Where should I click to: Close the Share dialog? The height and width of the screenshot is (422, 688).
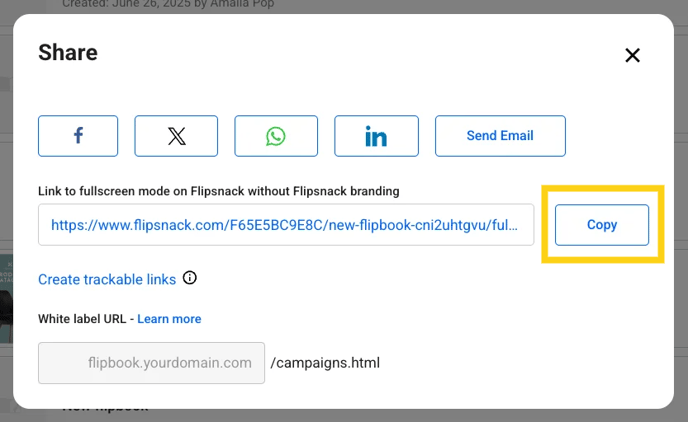click(x=632, y=55)
